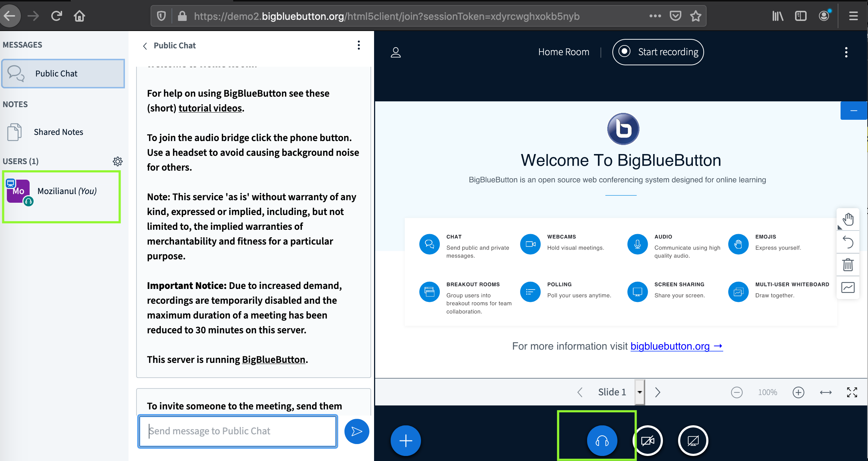
Task: Select the whiteboard pan hand tool
Action: click(x=848, y=219)
